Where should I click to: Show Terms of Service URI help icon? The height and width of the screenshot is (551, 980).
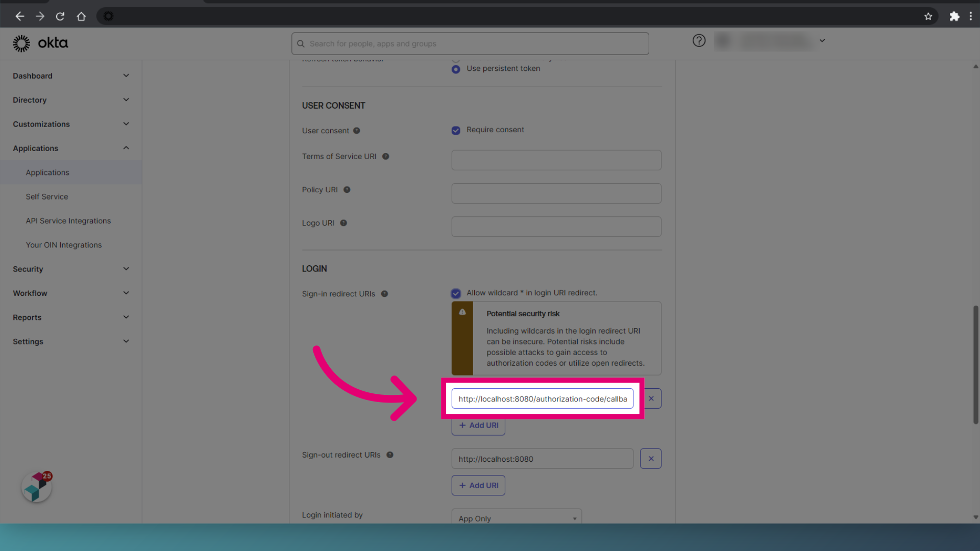(386, 157)
